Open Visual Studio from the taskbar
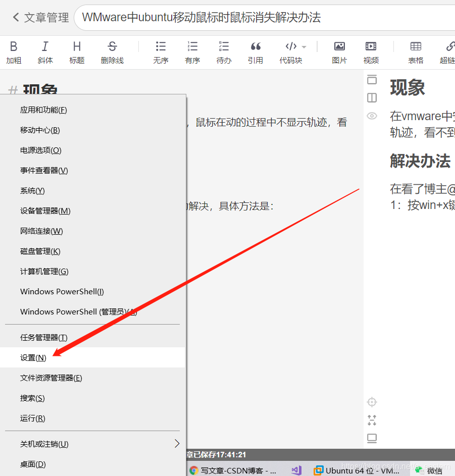Viewport: 455px width, 476px height. point(296,470)
